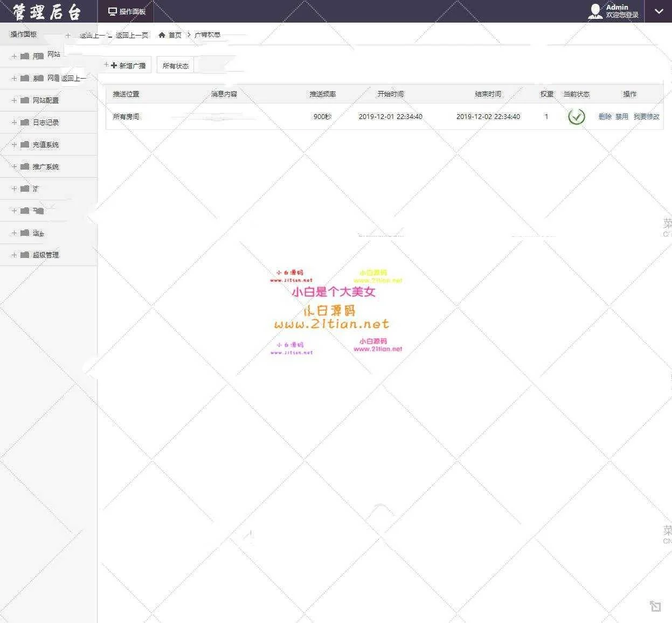The image size is (672, 623).
Task: Click the folder icon next to 日志记录
Action: click(x=25, y=122)
